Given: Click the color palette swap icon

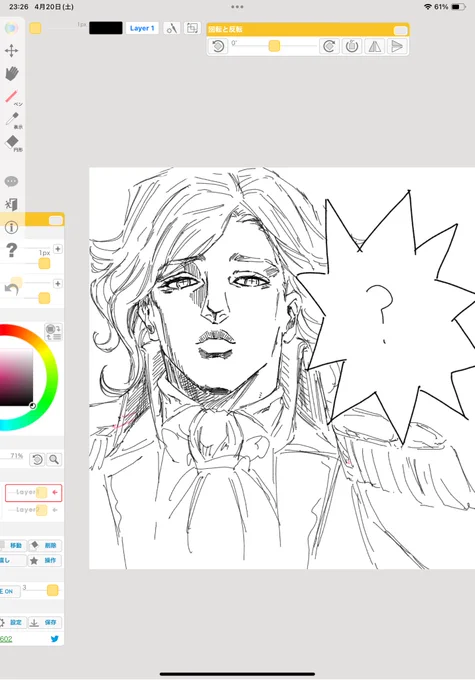Looking at the screenshot, I should click(x=54, y=332).
